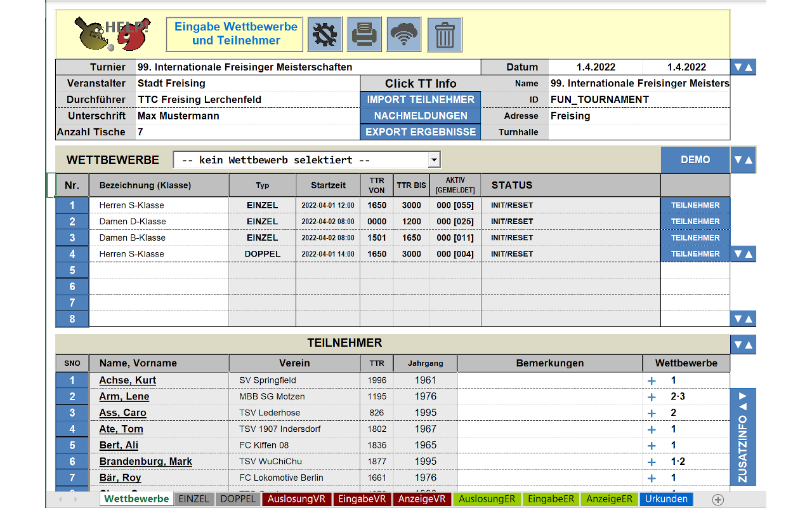Switch to the AuslosungVR sheet tab
This screenshot has height=508, width=812.
click(x=296, y=499)
